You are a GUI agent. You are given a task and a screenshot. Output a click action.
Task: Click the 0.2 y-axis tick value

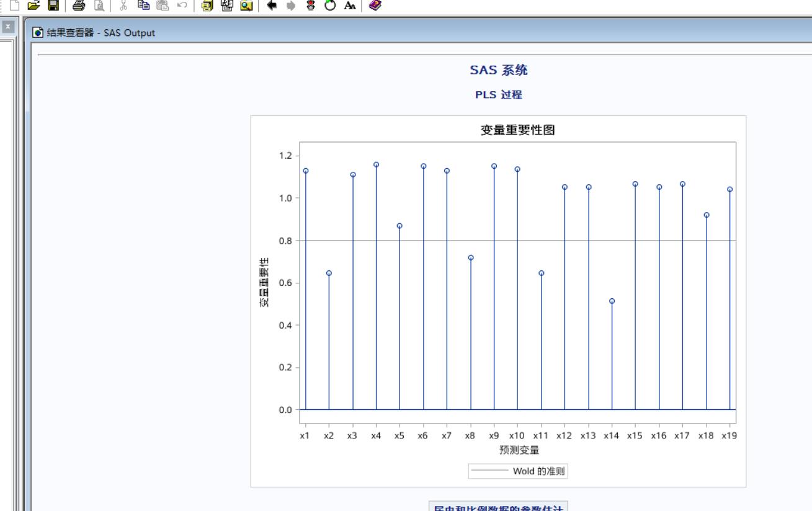[x=287, y=368]
